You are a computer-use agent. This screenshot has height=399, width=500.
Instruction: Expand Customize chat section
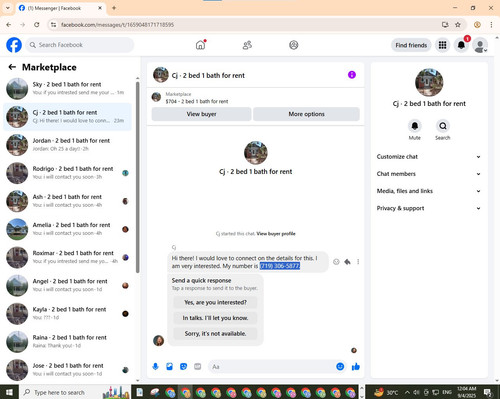[429, 157]
